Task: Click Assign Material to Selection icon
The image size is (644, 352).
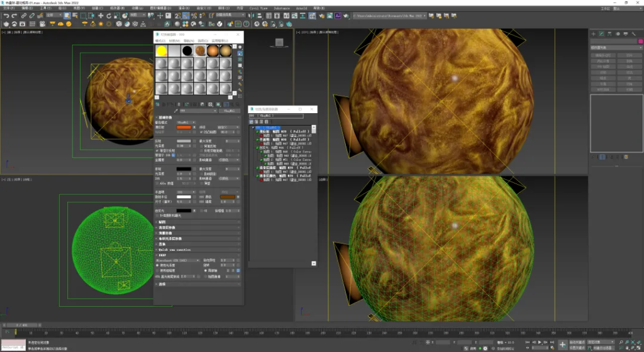Action: [x=171, y=104]
